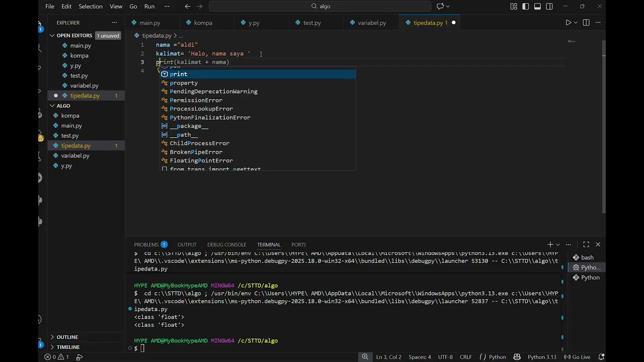This screenshot has width=644, height=362.
Task: Click the editor vertical scrollbar
Action: click(604, 126)
